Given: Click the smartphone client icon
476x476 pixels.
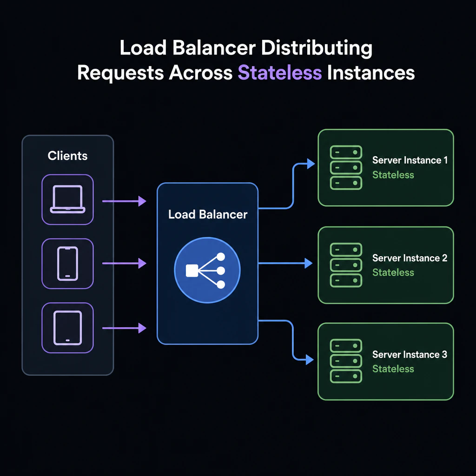Looking at the screenshot, I should 68,264.
